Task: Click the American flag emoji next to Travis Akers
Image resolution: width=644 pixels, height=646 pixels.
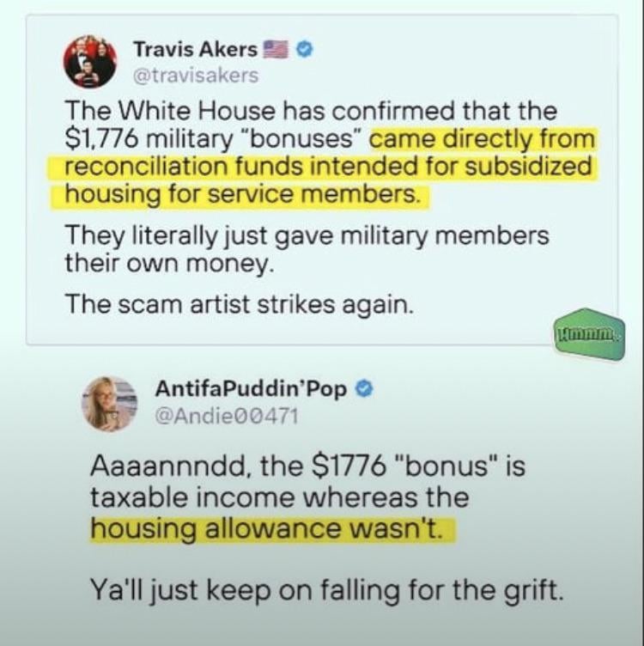Action: pyautogui.click(x=276, y=50)
